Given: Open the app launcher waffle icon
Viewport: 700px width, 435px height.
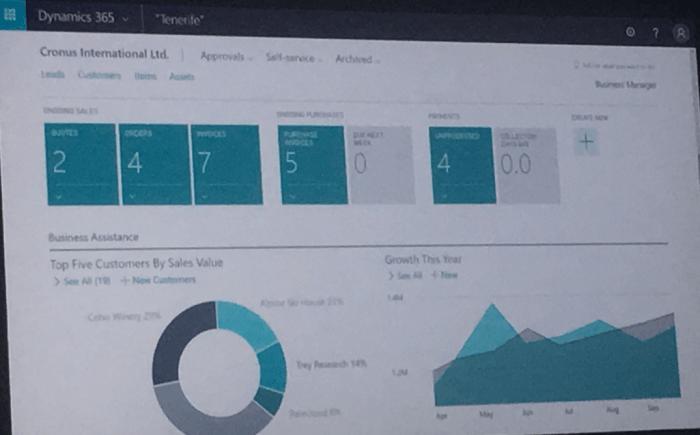Looking at the screenshot, I should point(13,19).
